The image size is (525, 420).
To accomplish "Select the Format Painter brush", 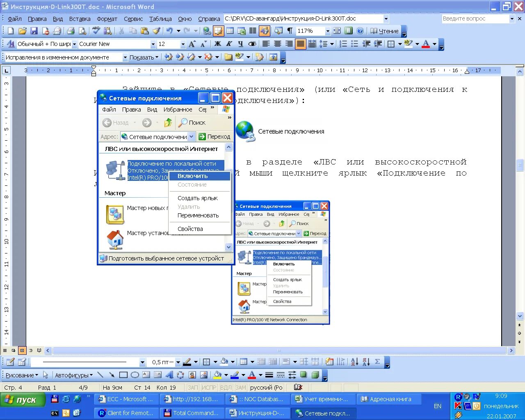I will 156,31.
